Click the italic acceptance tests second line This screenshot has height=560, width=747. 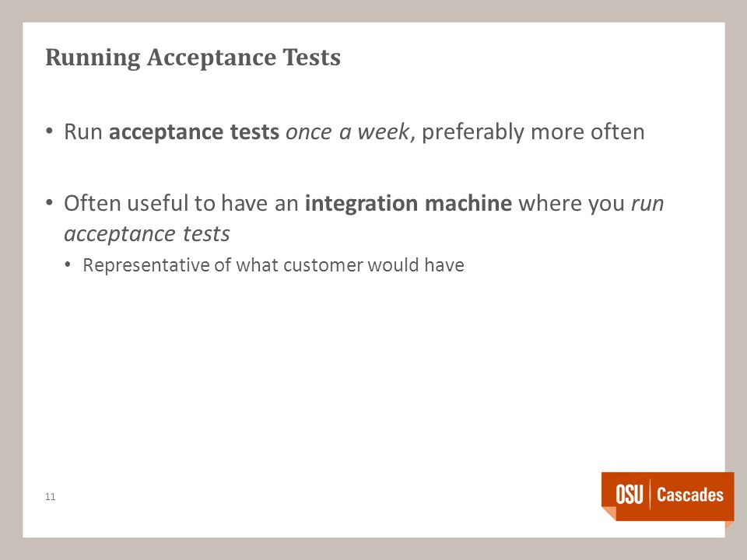pyautogui.click(x=147, y=234)
